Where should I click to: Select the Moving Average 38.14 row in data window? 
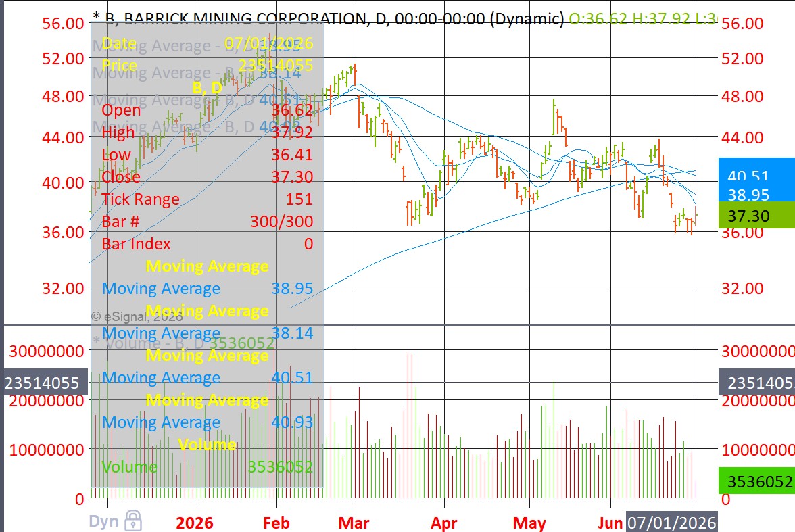pyautogui.click(x=208, y=333)
